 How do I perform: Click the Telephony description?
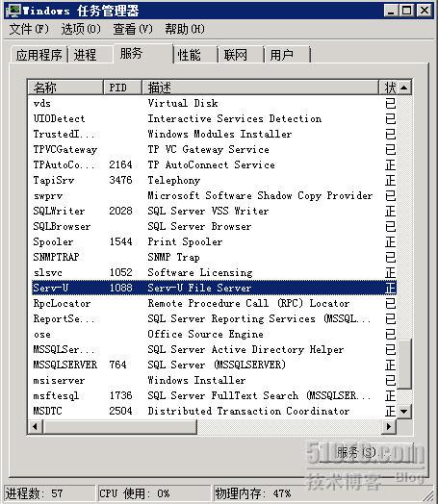pyautogui.click(x=174, y=180)
